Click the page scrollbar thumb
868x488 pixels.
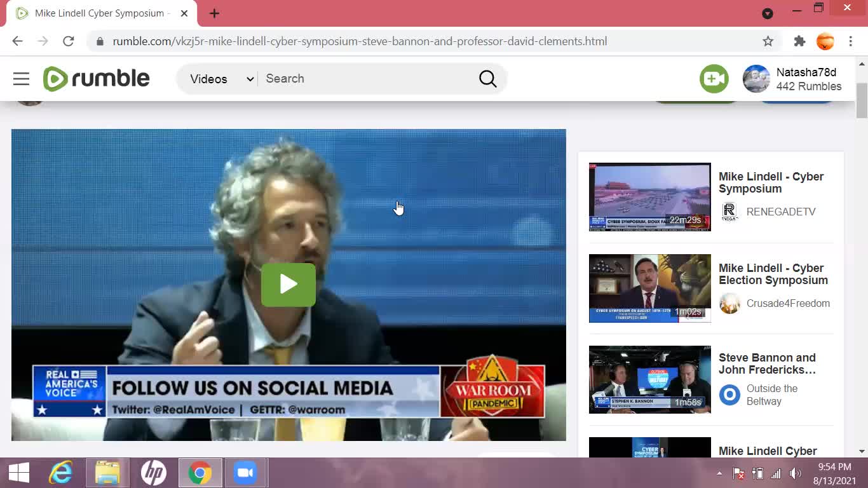click(x=862, y=100)
